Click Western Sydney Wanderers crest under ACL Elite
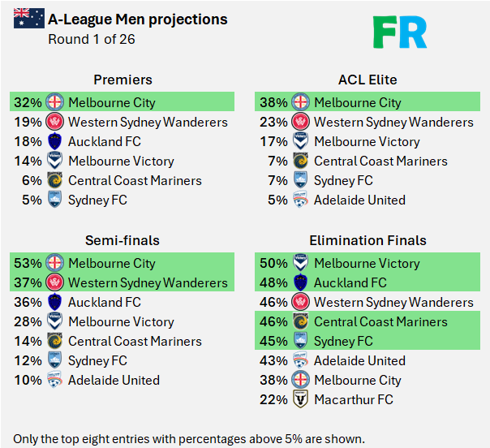 click(x=301, y=122)
